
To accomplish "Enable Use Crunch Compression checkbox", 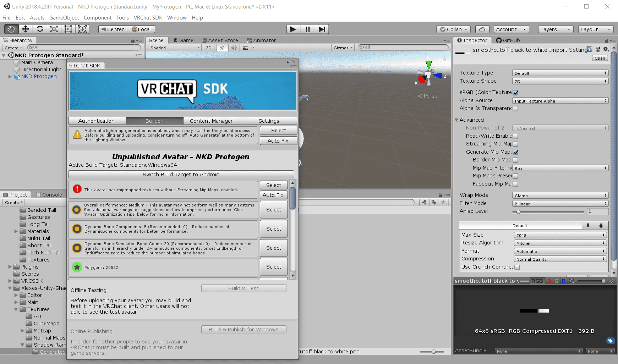I will (517, 267).
